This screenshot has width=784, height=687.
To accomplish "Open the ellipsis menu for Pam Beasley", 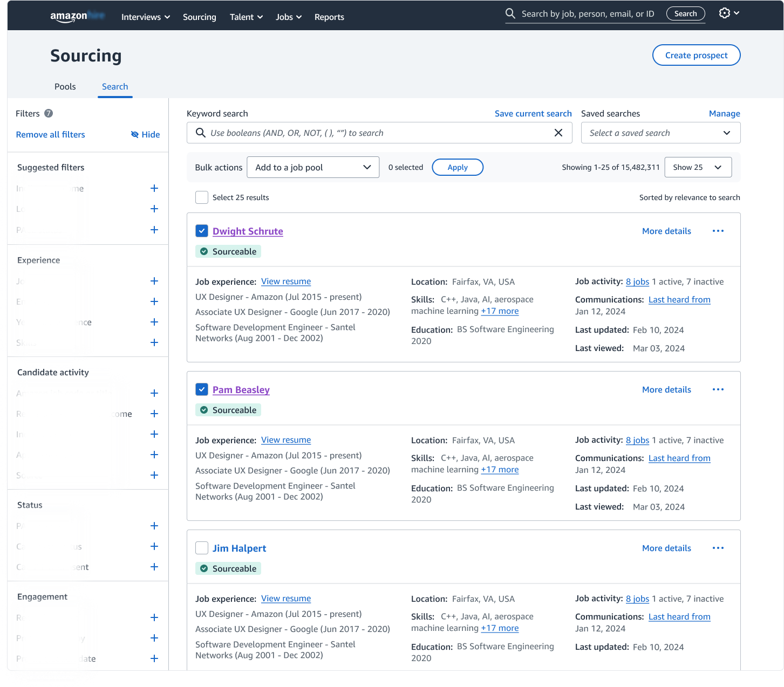I will coord(718,389).
